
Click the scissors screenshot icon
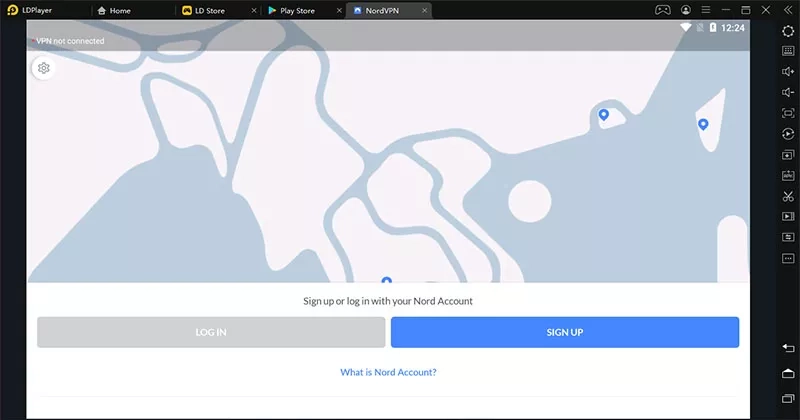click(788, 195)
